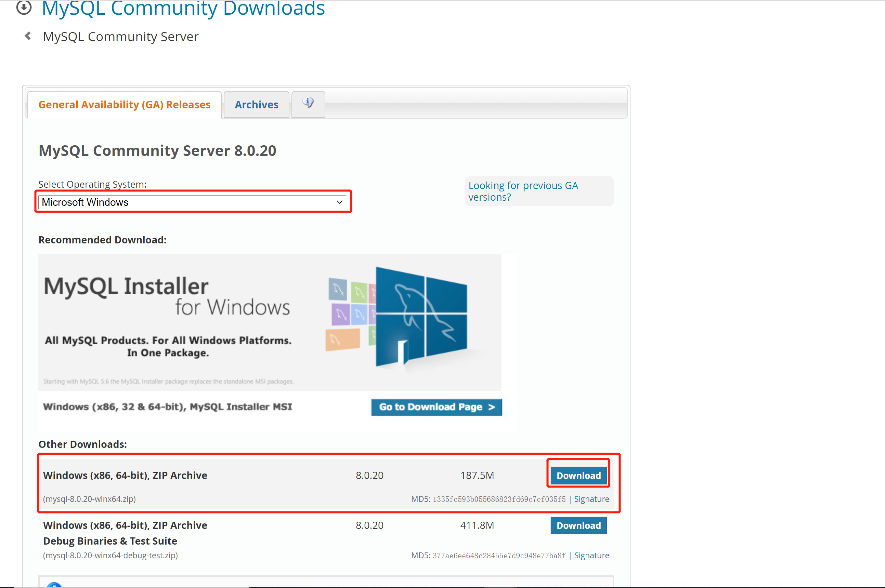This screenshot has height=588, width=885.
Task: Open the info speech-bubble tab icon
Action: pos(308,102)
